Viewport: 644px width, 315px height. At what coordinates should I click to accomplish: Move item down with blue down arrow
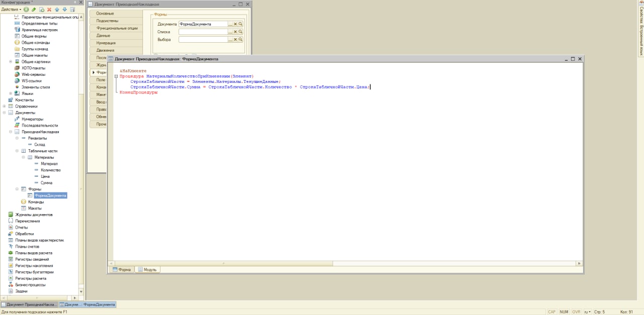point(64,10)
